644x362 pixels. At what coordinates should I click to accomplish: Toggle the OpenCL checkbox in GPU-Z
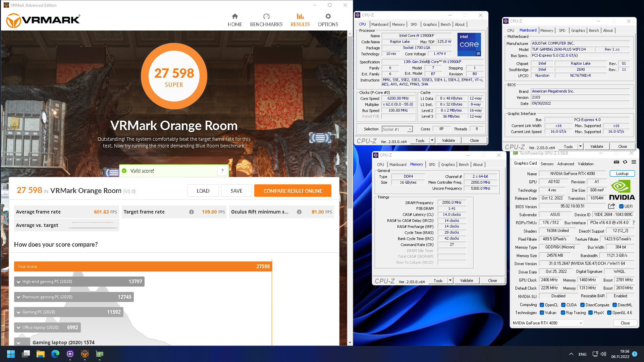pyautogui.click(x=542, y=305)
